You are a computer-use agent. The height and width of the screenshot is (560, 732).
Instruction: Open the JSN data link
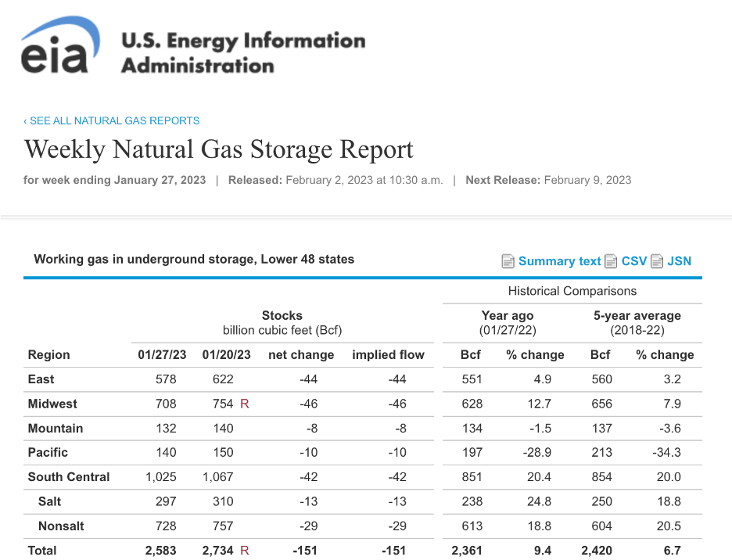point(679,261)
